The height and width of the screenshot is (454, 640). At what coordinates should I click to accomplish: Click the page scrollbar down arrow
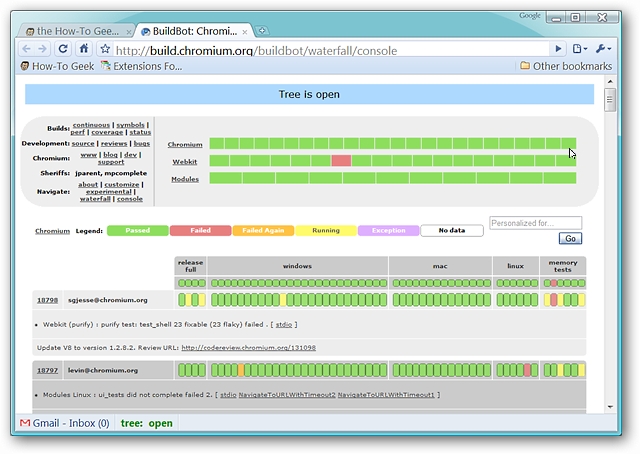610,407
